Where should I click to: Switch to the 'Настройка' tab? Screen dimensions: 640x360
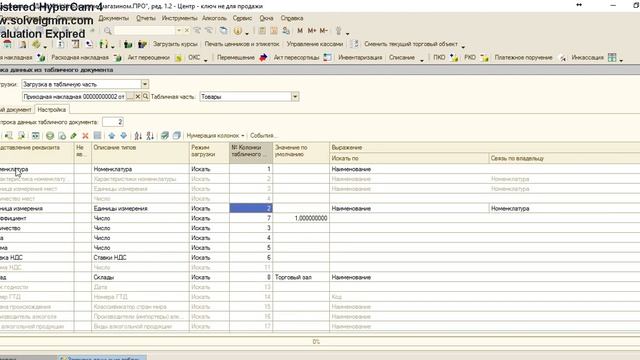(52, 110)
